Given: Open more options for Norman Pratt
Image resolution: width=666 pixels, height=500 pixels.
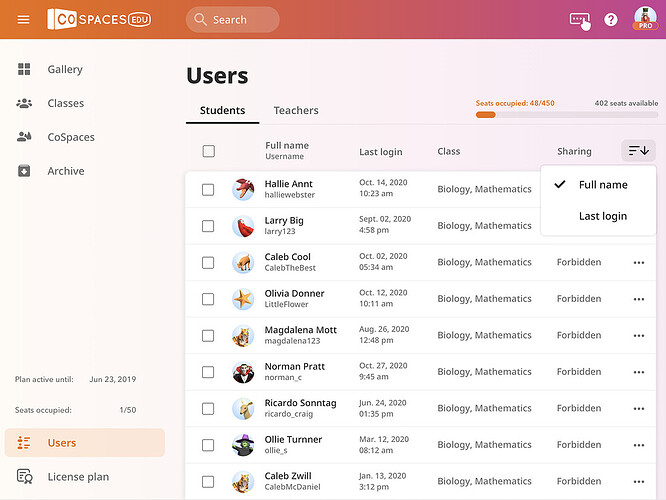Looking at the screenshot, I should pyautogui.click(x=639, y=372).
